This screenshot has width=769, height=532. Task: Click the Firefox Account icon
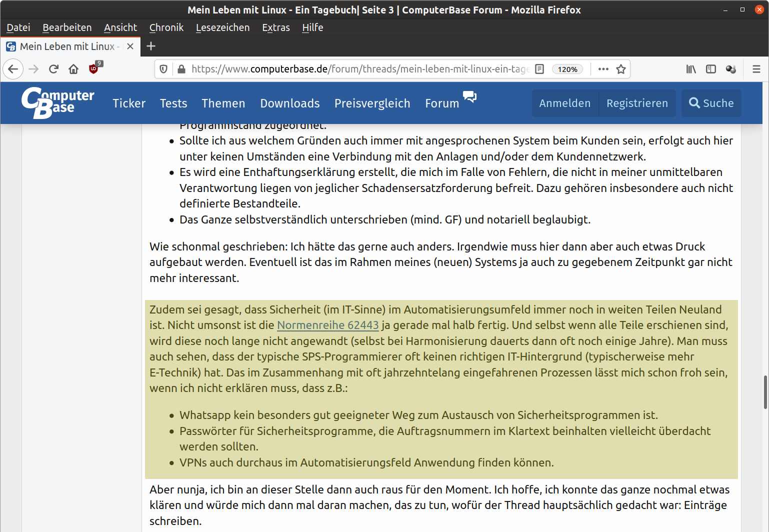click(730, 69)
